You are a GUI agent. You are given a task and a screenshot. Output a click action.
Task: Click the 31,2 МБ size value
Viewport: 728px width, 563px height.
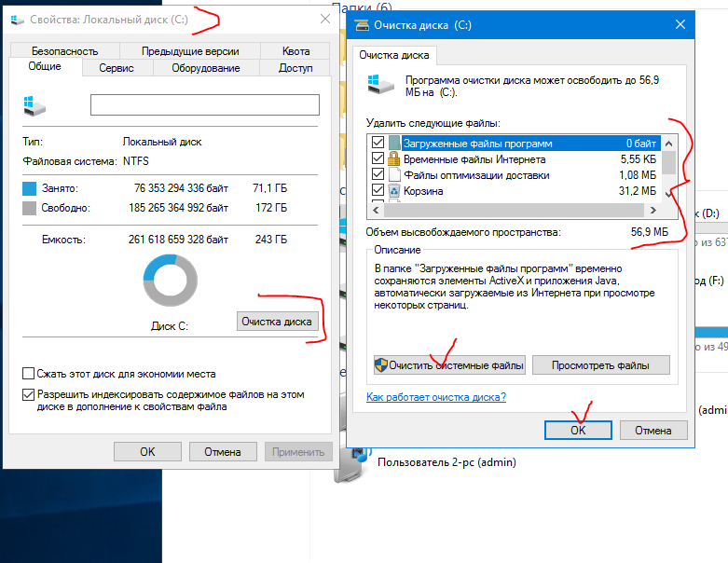point(637,191)
